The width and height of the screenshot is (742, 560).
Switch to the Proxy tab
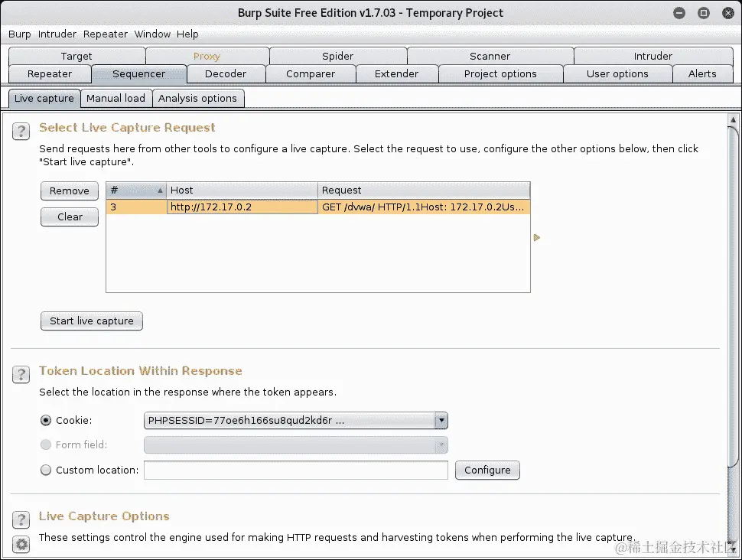207,56
